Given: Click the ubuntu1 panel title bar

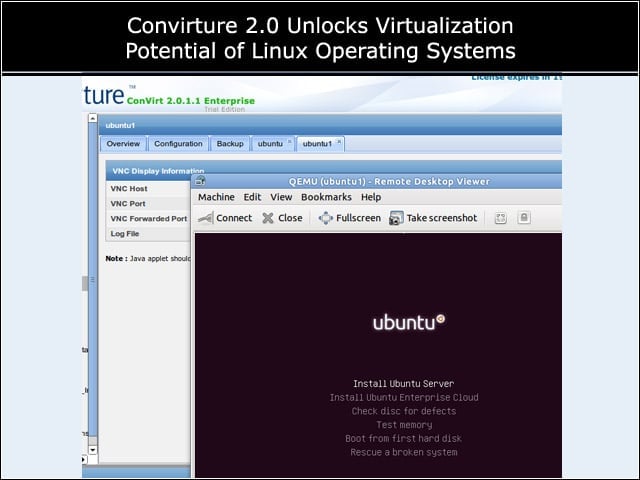Looking at the screenshot, I should (330, 125).
